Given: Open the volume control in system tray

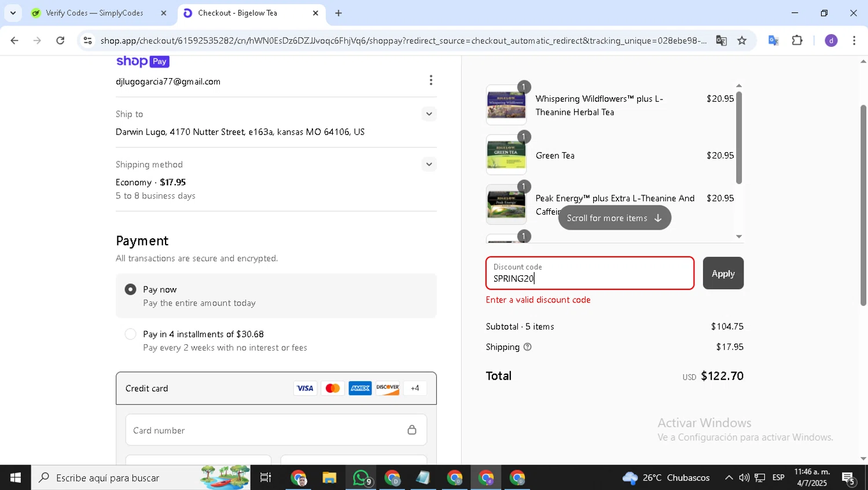Looking at the screenshot, I should (744, 478).
